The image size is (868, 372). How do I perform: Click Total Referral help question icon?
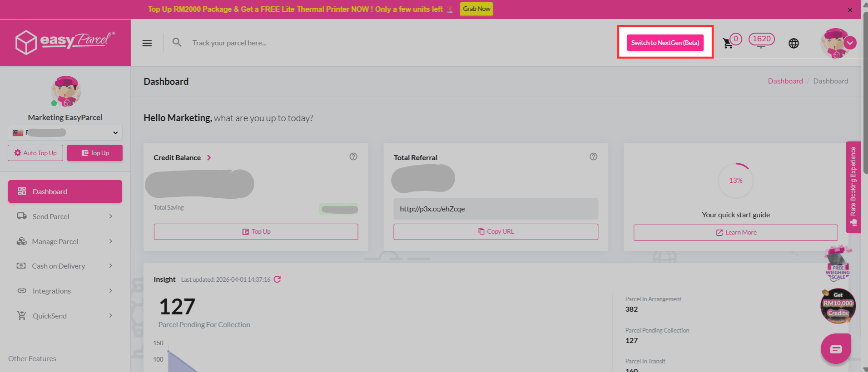point(593,157)
